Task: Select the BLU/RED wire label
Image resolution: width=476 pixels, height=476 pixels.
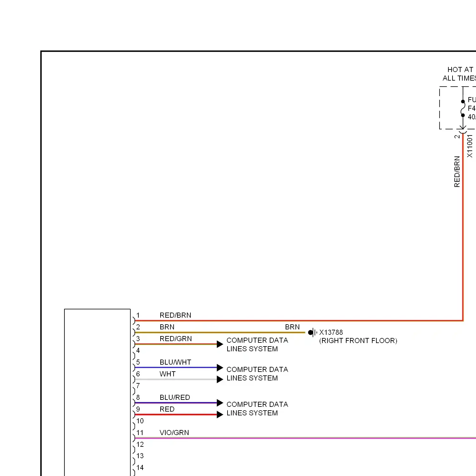Action: 175,397
